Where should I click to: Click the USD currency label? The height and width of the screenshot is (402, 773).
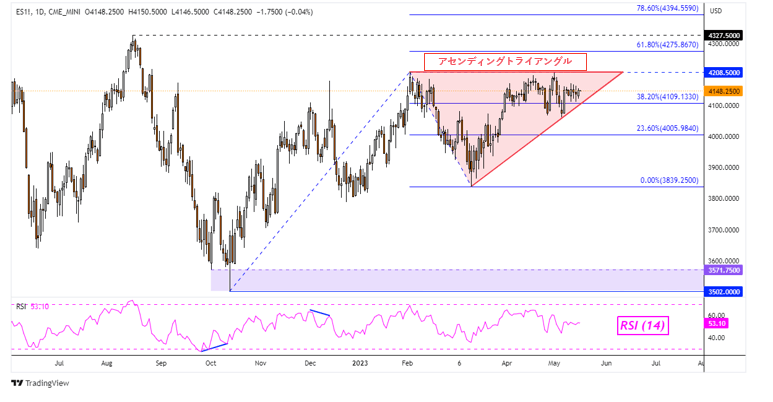click(x=715, y=11)
